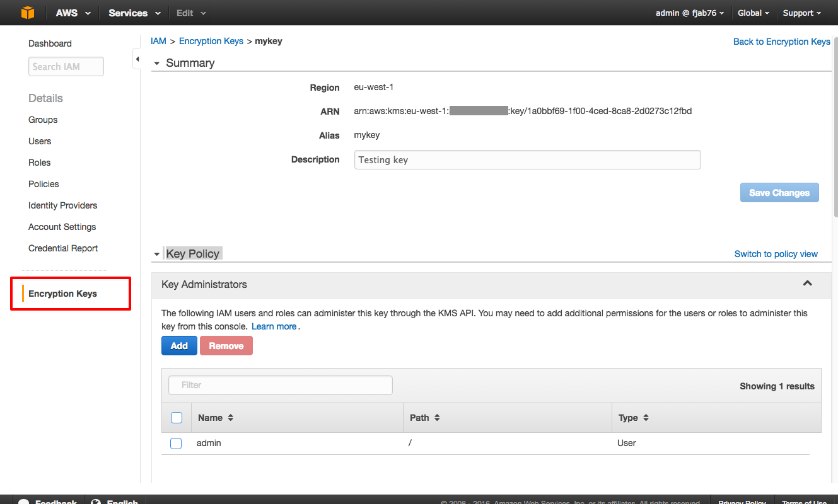Collapse the Key Administrators panel chevron
This screenshot has width=838, height=504.
tap(807, 283)
